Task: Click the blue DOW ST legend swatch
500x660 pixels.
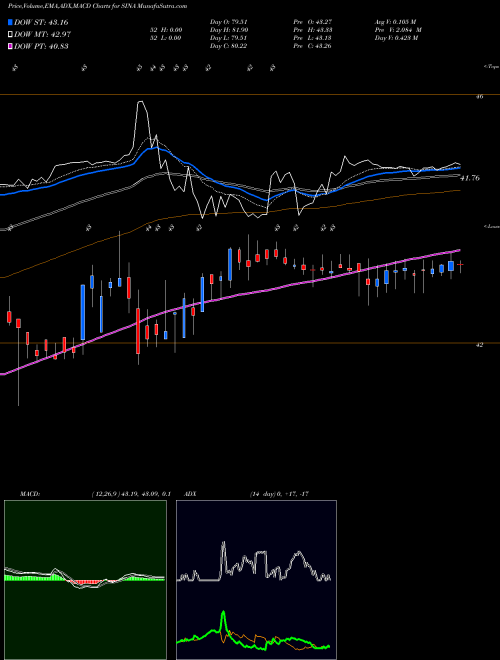Action: click(x=10, y=23)
